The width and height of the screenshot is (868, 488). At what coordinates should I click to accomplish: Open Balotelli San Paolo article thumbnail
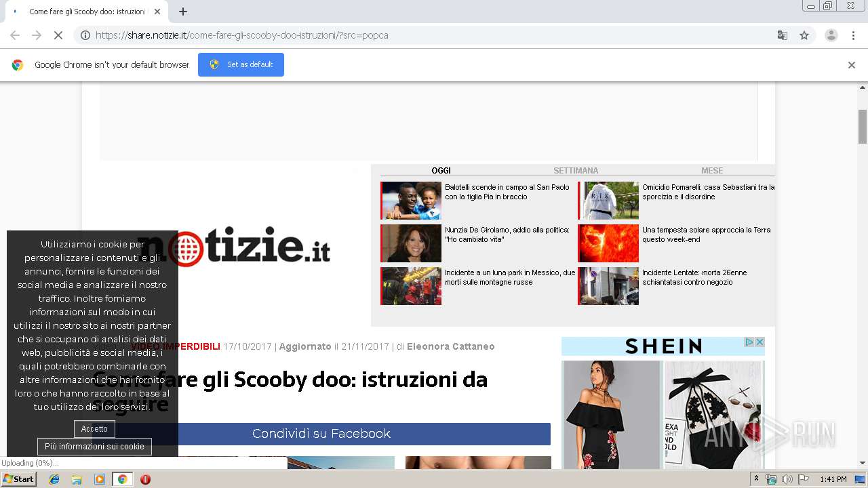pos(411,201)
